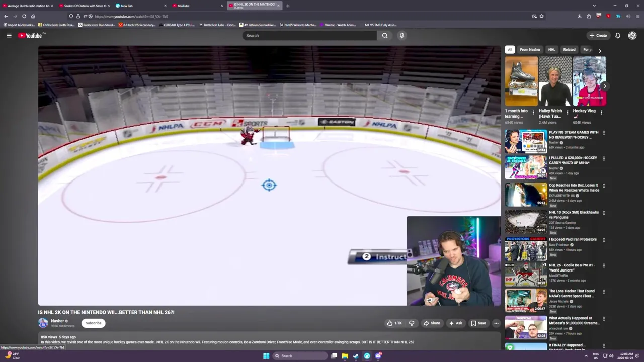The height and width of the screenshot is (362, 644).
Task: Open options for 'Playing Steam Games' video
Action: tap(604, 133)
